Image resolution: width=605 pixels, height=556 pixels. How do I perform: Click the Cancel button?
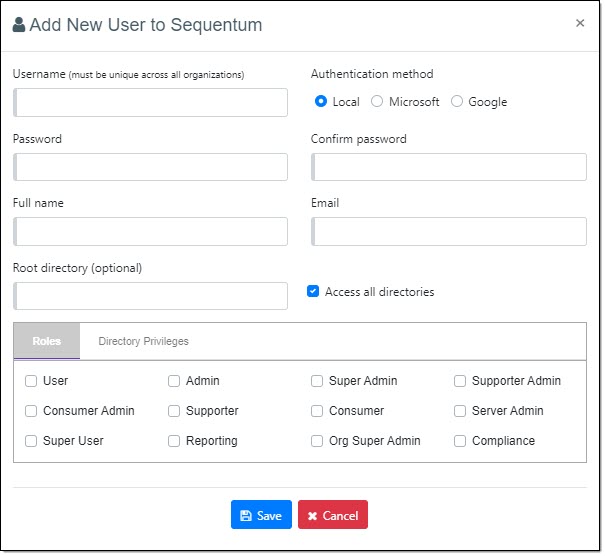(334, 516)
